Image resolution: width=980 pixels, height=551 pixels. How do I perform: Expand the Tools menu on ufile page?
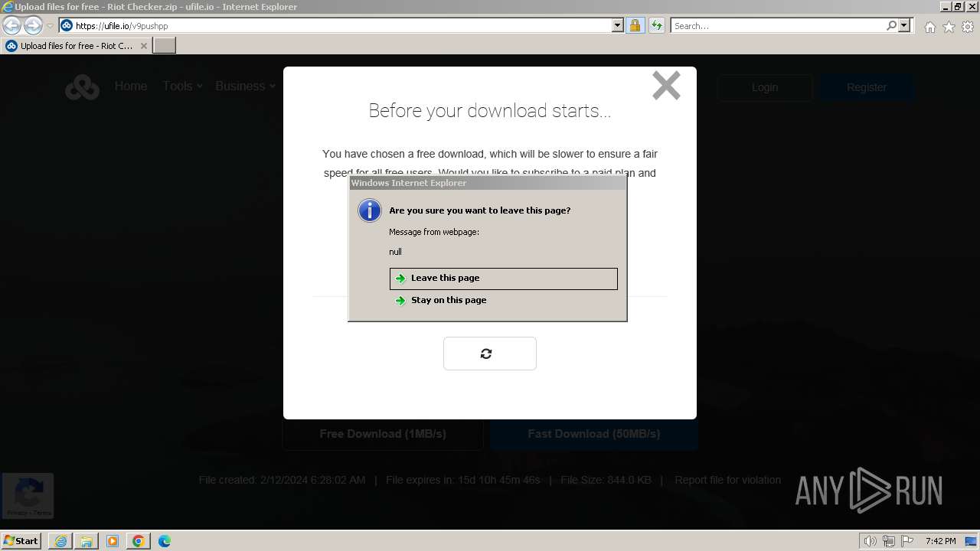point(182,86)
